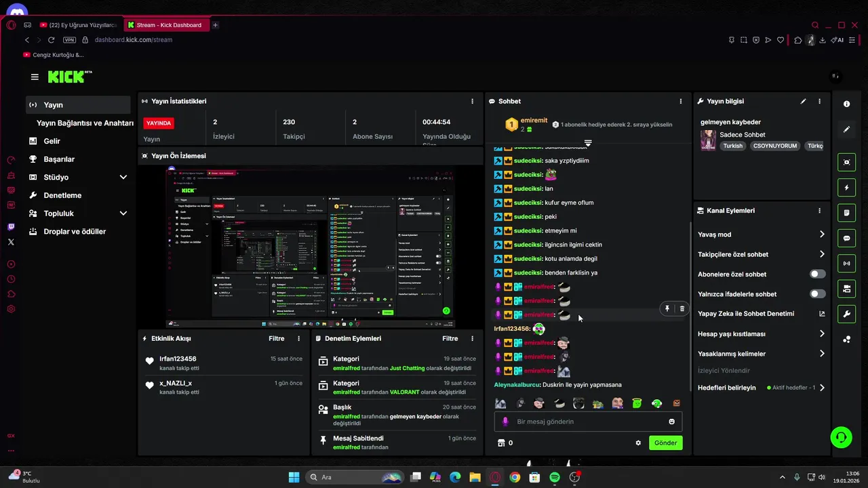This screenshot has height=488, width=868.
Task: Open the browser extensions cube icon
Action: click(797, 40)
